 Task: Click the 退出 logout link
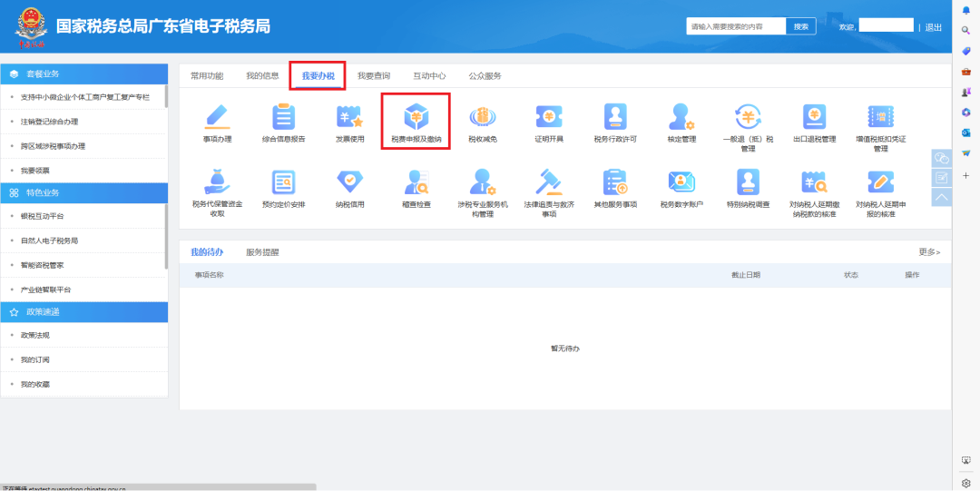pos(933,27)
